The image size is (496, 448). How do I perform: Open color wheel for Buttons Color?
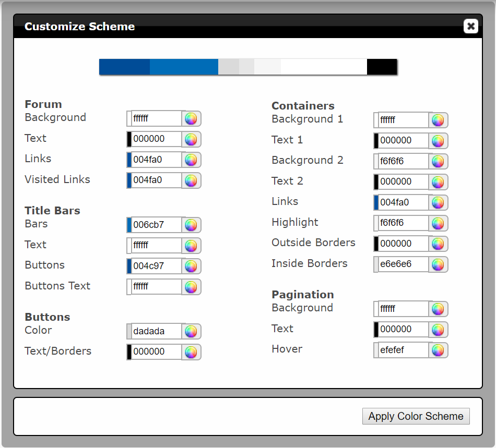coord(191,331)
